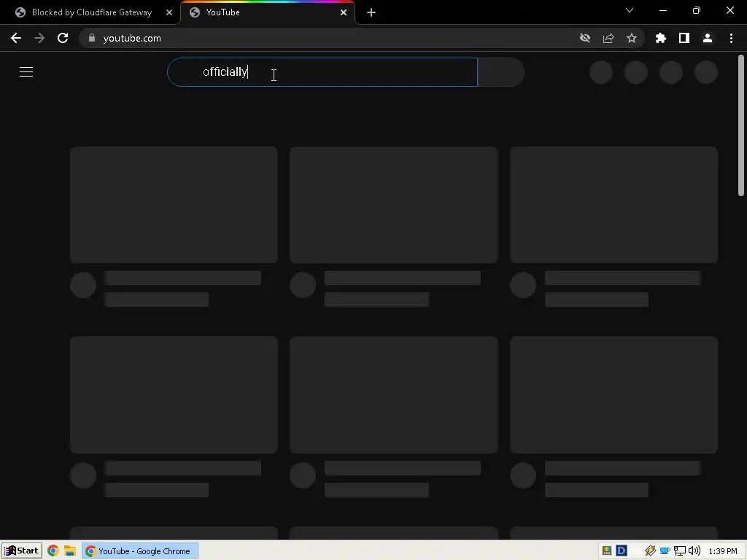Close the YouTube tab

[x=344, y=12]
